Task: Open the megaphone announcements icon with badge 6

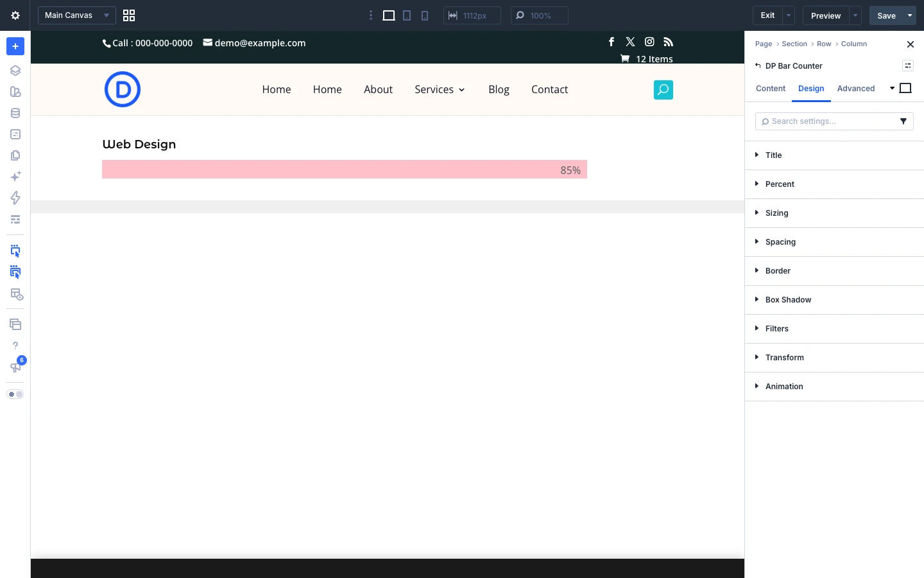Action: click(x=15, y=367)
